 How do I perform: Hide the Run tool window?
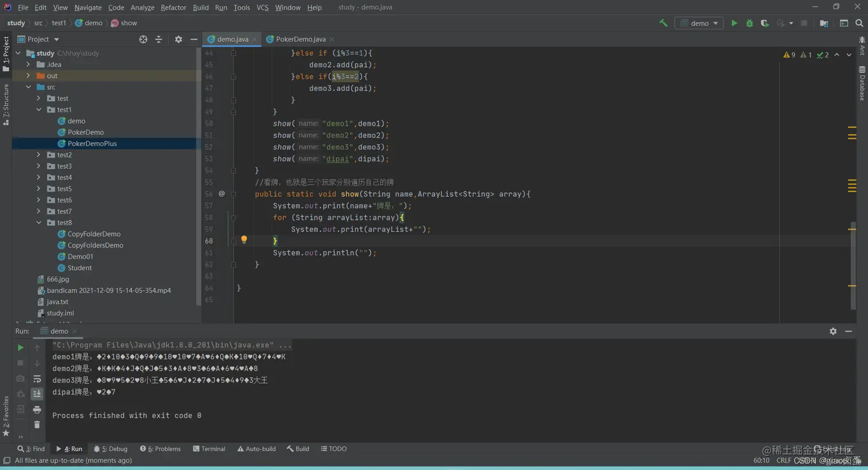pyautogui.click(x=848, y=331)
